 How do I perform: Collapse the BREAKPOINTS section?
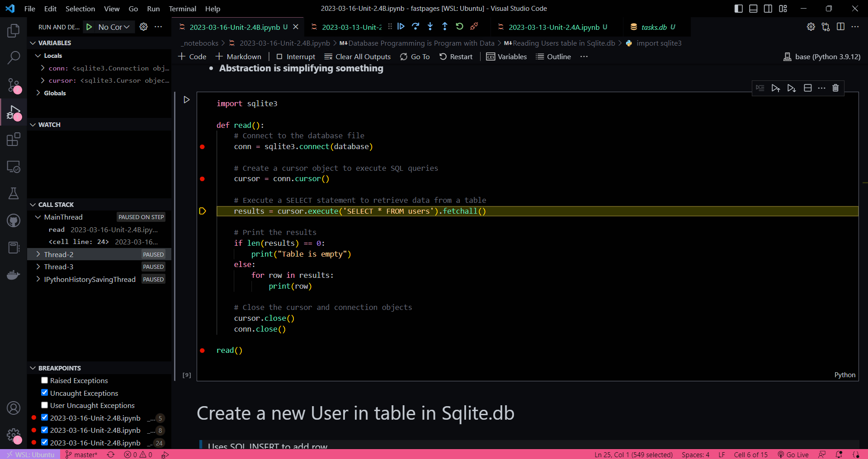coord(33,368)
